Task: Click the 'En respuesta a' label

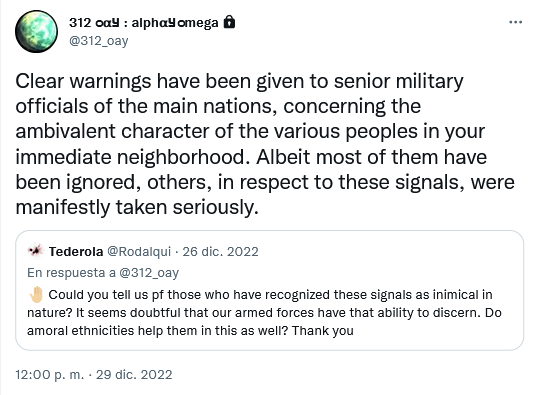Action: [x=71, y=273]
